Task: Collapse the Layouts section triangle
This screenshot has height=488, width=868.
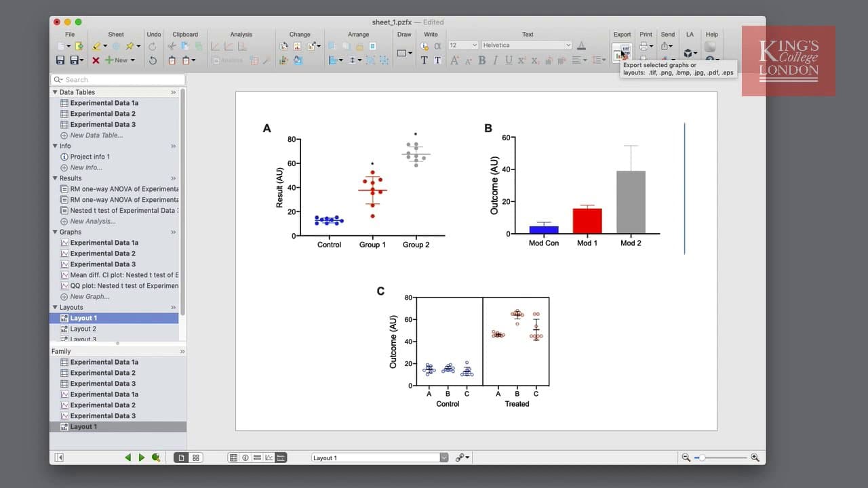Action: click(x=56, y=307)
